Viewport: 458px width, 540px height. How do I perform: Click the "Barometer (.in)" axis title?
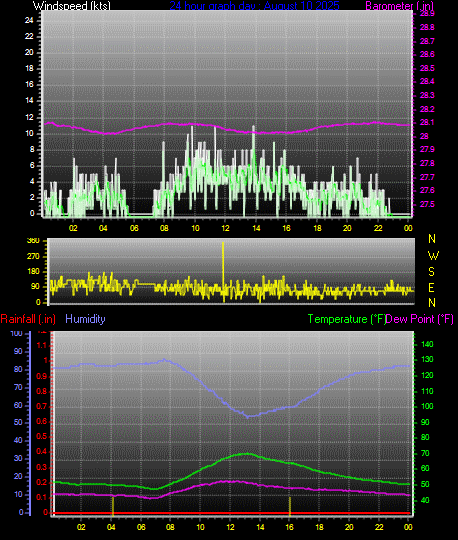click(399, 6)
